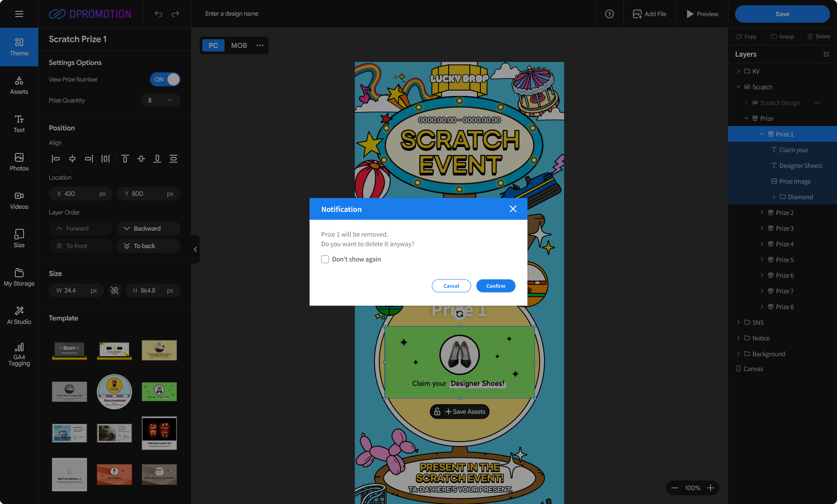
Task: Expand the Background layer folder
Action: [738, 354]
